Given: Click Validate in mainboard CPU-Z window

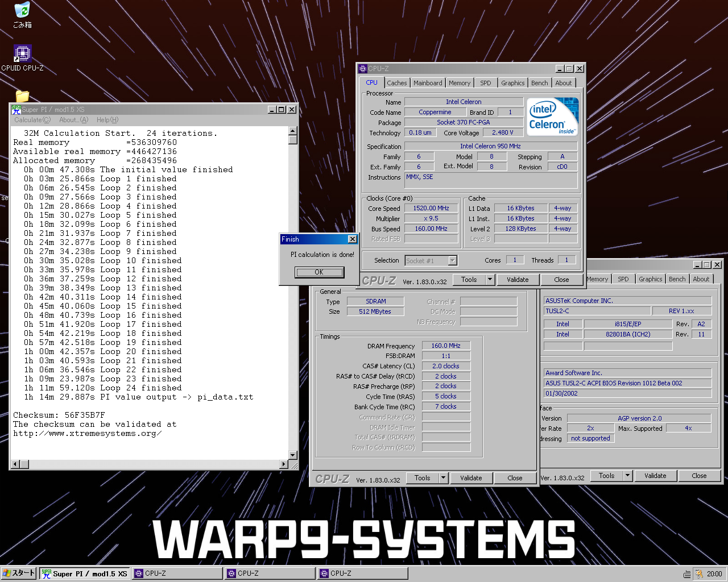Looking at the screenshot, I should (x=655, y=476).
